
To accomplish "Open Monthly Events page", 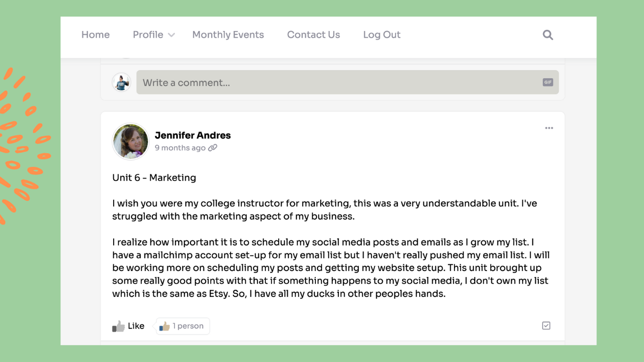I will click(x=228, y=35).
